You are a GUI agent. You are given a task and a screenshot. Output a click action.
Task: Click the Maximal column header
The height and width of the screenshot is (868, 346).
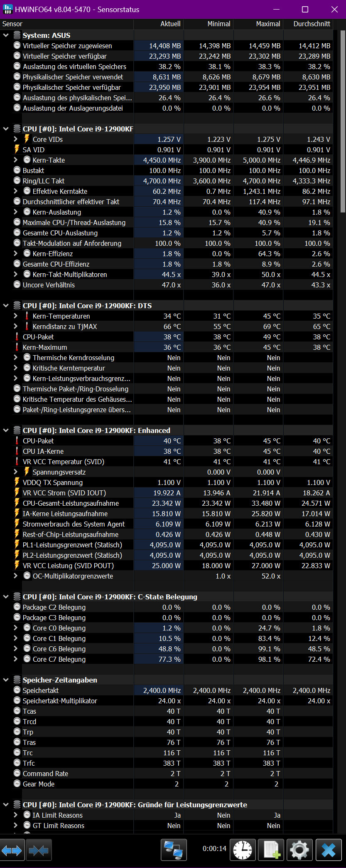[258, 24]
